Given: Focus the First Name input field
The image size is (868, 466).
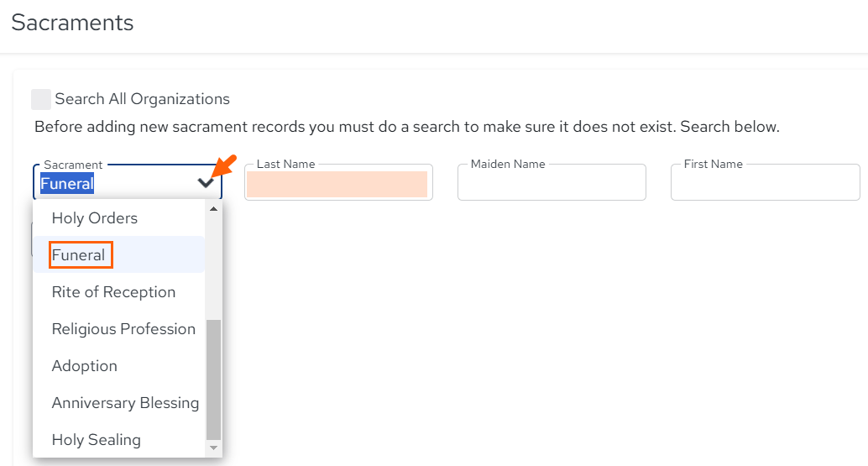Looking at the screenshot, I should point(765,182).
